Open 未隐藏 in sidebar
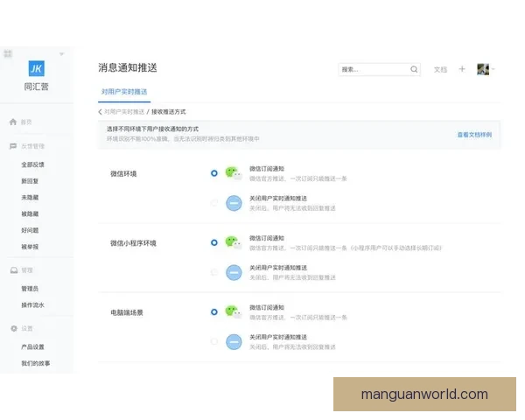Viewport: 525px width, 420px height. click(x=30, y=197)
